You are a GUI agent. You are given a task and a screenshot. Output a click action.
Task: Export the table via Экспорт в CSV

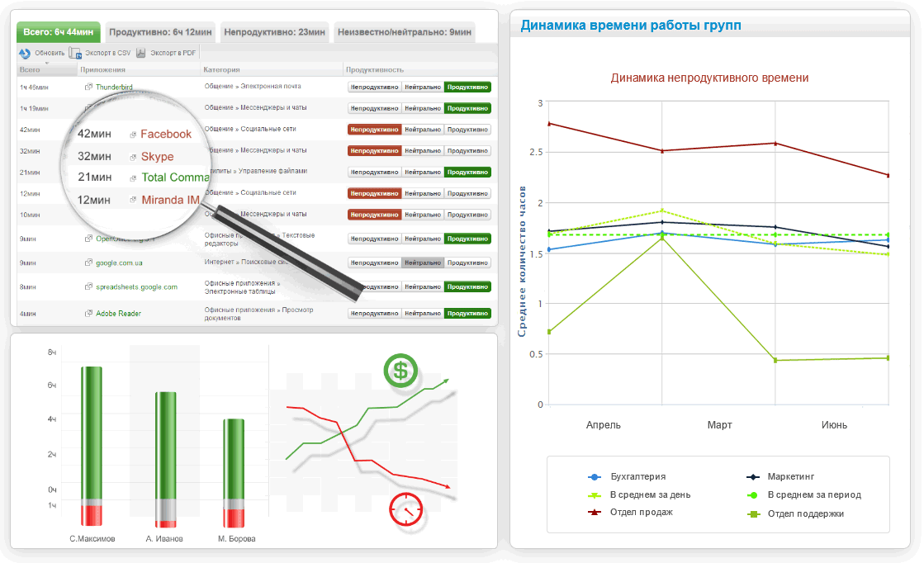pyautogui.click(x=100, y=53)
